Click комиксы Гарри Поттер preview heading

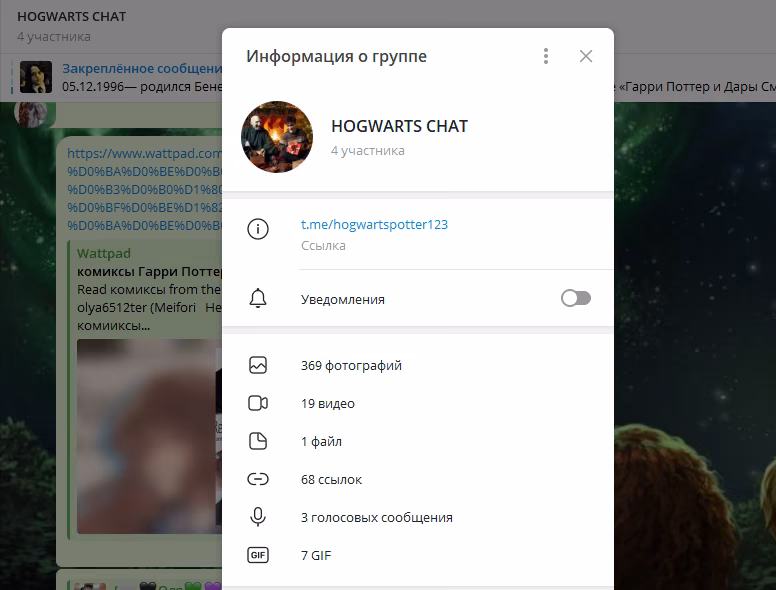pyautogui.click(x=149, y=271)
